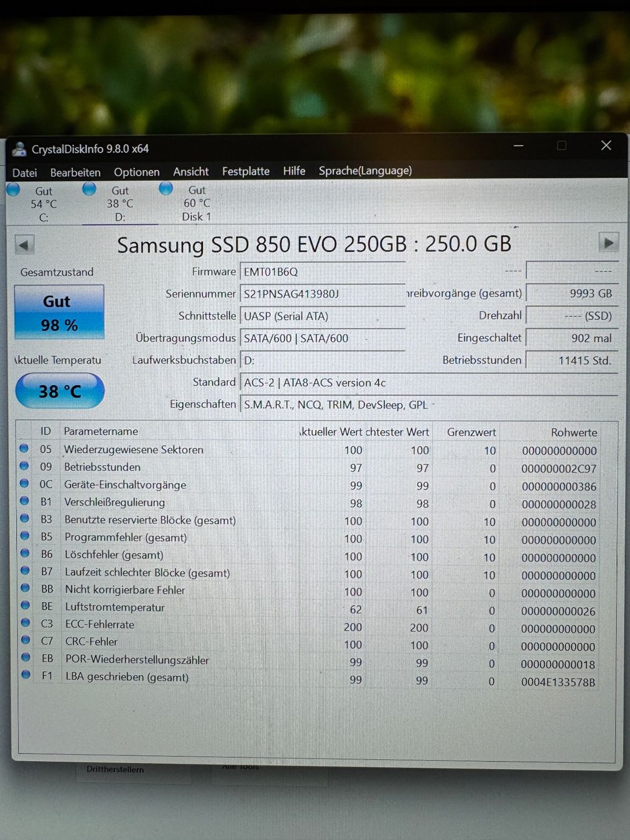Click the Eigenschaften field S.M.A.R.T., NCQ
Screen dimensions: 630x840
[429, 404]
